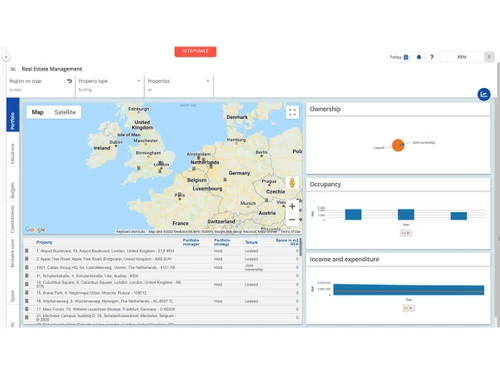Click the property marker near Amsterdam
Viewport: 500px width, 375px height.
click(x=199, y=157)
